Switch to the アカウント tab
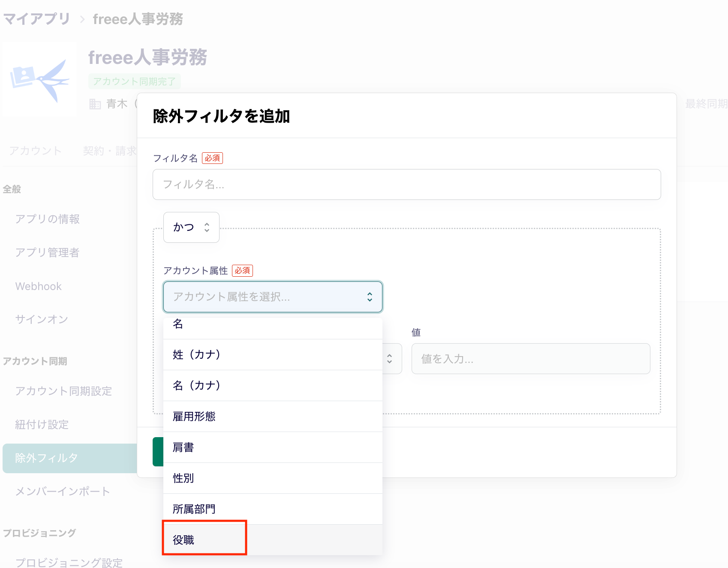728x568 pixels. click(36, 151)
